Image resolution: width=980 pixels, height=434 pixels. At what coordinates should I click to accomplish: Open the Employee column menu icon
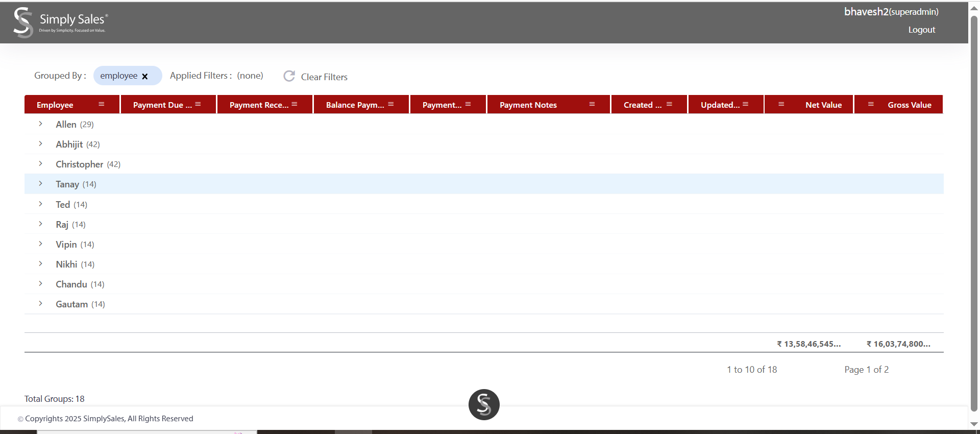point(102,104)
